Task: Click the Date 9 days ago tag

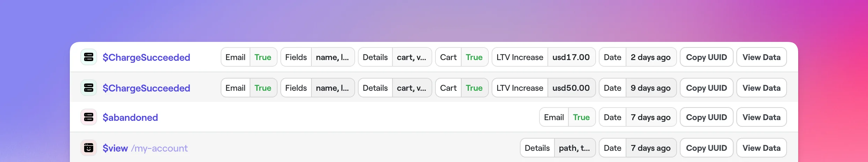Action: click(x=638, y=88)
